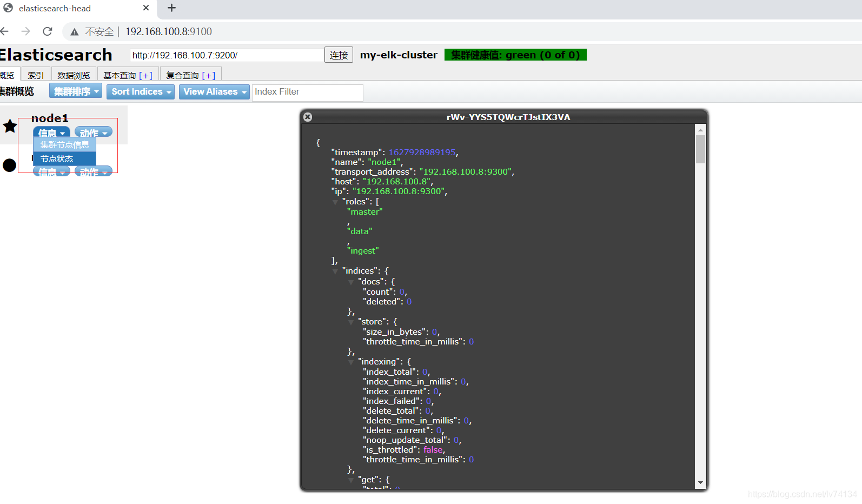This screenshot has width=862, height=504.
Task: Click the "master" role string
Action: [x=364, y=212]
